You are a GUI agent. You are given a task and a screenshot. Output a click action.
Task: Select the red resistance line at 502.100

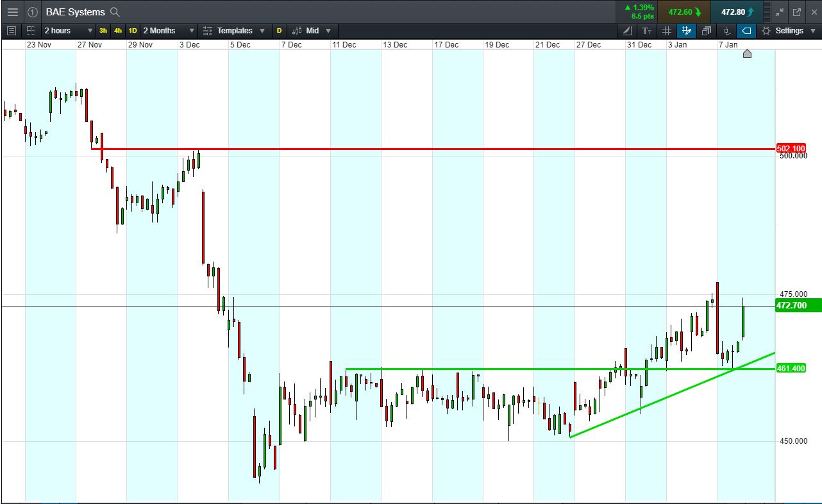(433, 149)
